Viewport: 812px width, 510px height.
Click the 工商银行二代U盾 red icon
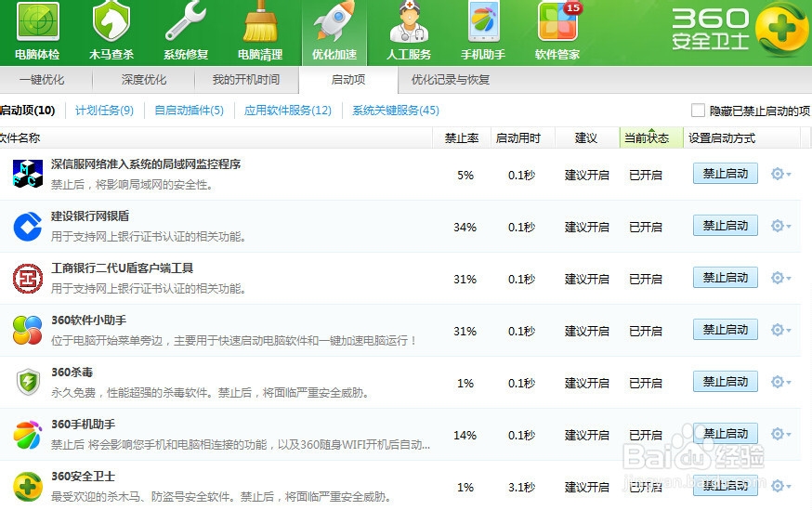coord(28,278)
